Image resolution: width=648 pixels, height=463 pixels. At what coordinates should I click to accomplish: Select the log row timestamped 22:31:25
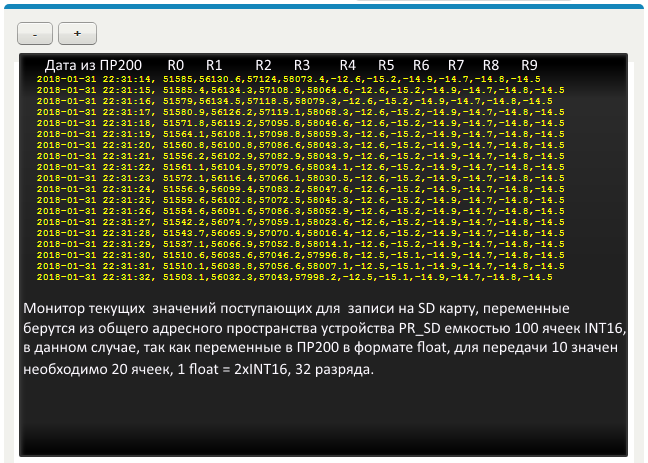[300, 200]
